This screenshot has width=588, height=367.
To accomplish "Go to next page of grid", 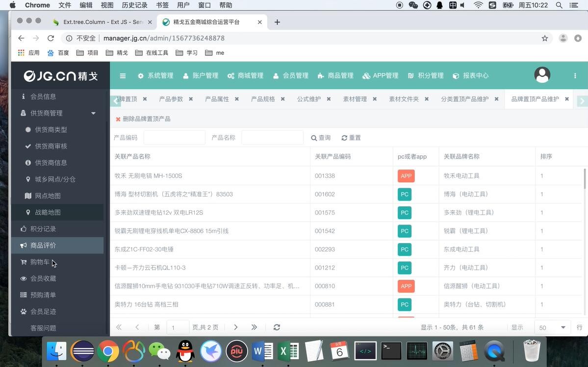I will [235, 327].
